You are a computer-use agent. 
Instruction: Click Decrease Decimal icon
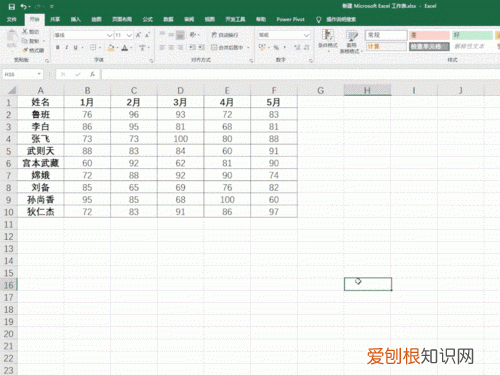tap(306, 48)
